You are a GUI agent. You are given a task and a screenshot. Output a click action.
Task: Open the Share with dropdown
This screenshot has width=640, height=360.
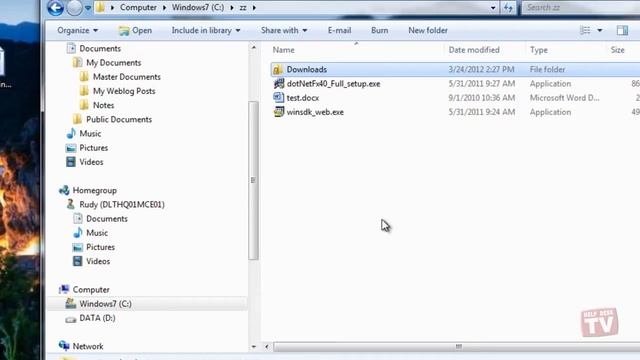(284, 30)
